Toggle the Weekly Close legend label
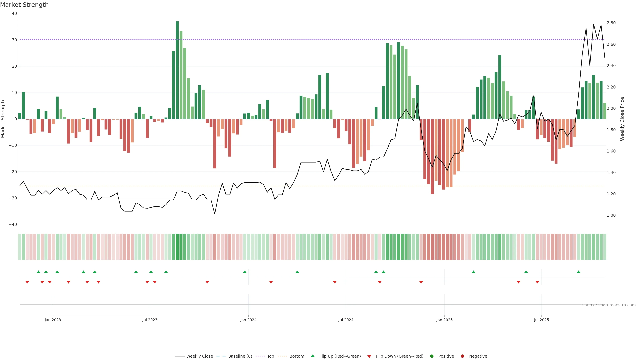This screenshot has width=644, height=362. click(x=200, y=356)
